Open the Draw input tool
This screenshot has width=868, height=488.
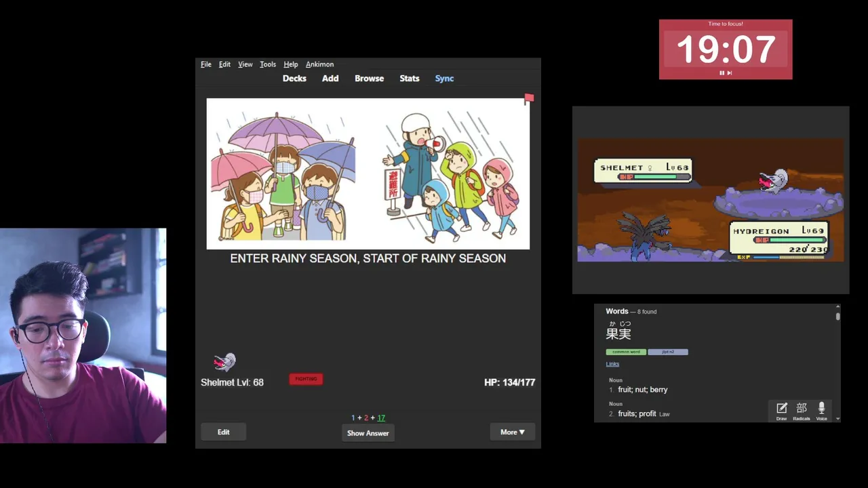(781, 411)
